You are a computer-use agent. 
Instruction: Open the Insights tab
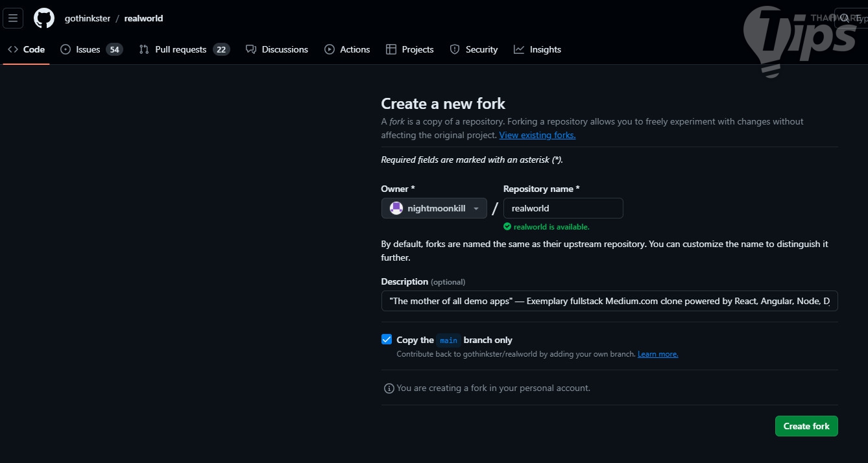tap(537, 49)
